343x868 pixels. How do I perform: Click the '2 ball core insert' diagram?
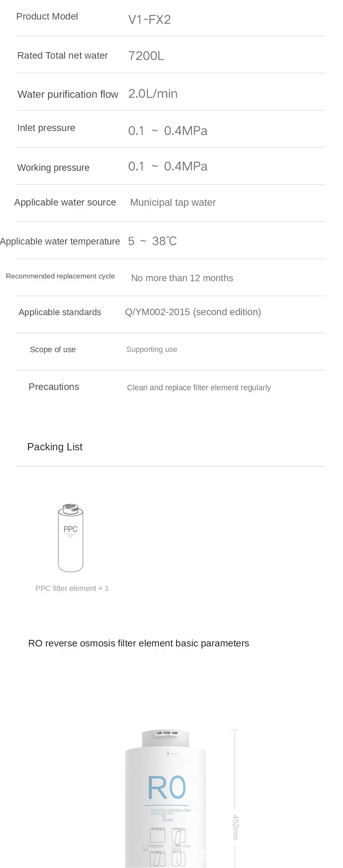tap(178, 835)
